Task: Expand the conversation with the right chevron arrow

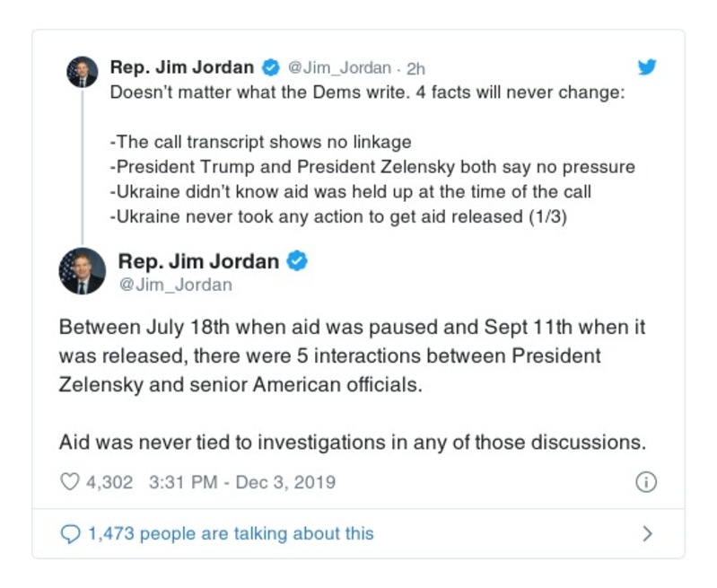Action: coord(646,533)
